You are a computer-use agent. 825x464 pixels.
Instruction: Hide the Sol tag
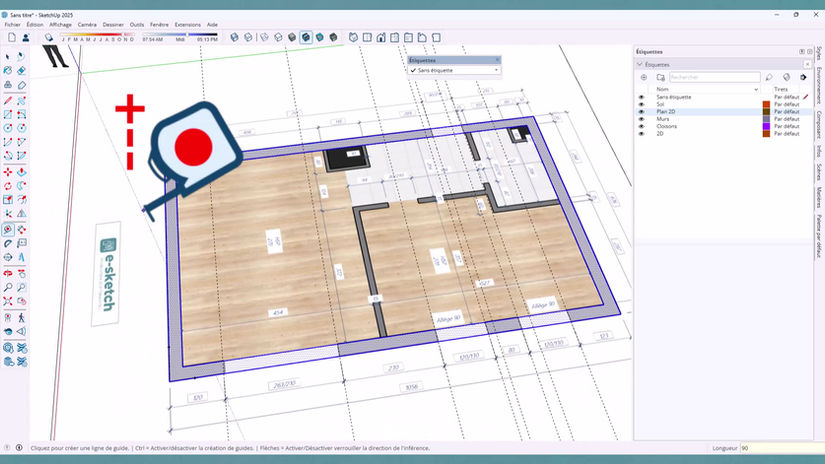point(641,105)
